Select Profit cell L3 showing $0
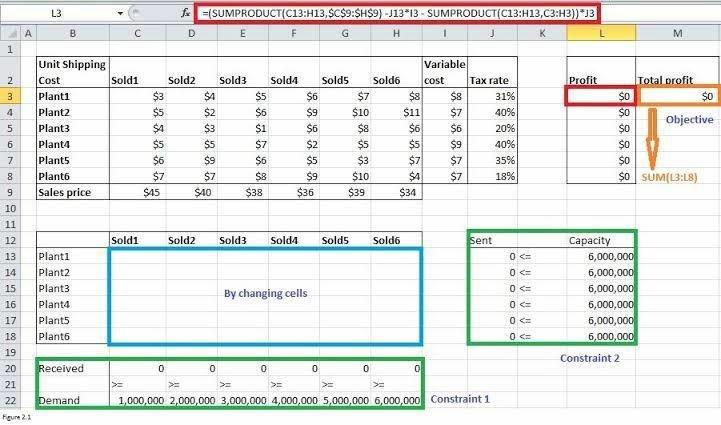The height and width of the screenshot is (425, 721). click(x=601, y=97)
